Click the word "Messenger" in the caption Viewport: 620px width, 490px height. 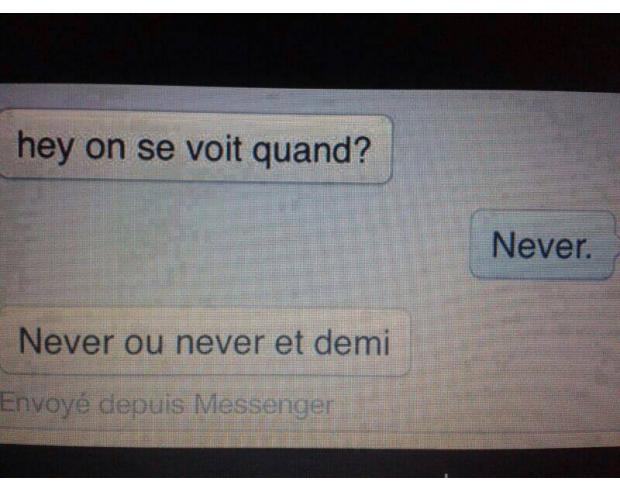click(263, 405)
